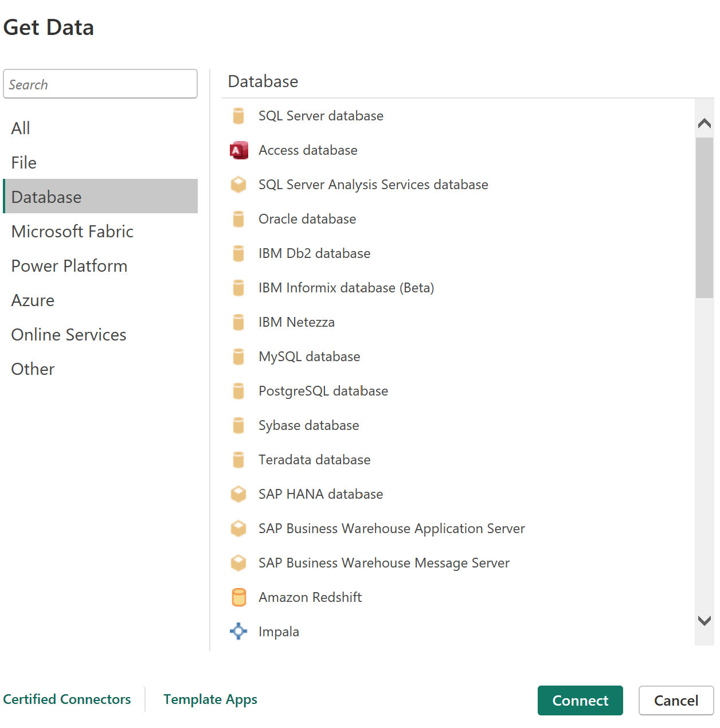Viewport: 720px width, 728px height.
Task: Select the 'Amazon Redshift' text
Action: pyautogui.click(x=310, y=597)
